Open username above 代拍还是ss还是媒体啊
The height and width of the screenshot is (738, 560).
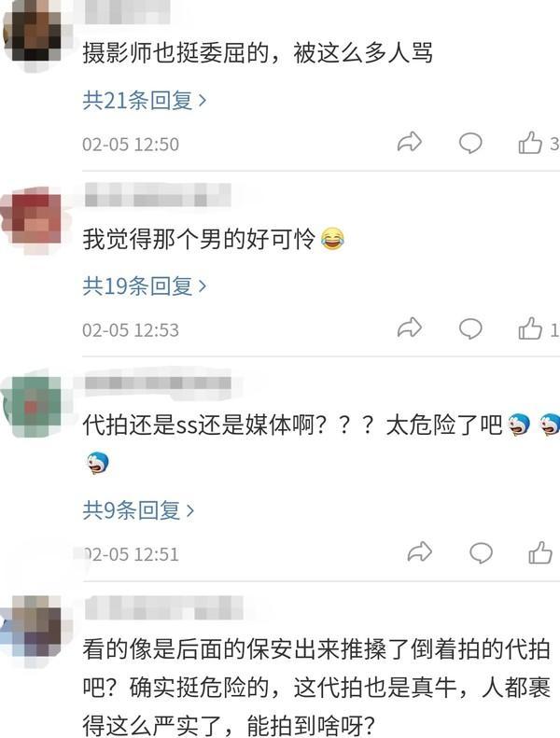click(158, 383)
